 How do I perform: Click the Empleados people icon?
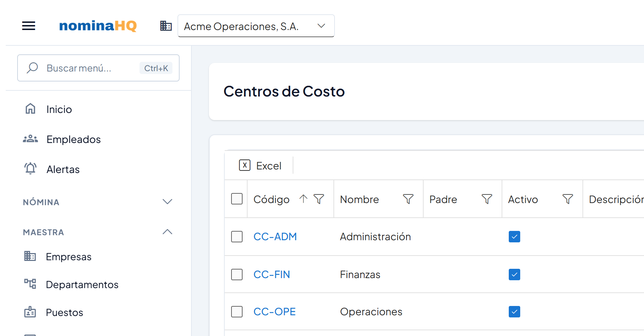click(x=30, y=139)
